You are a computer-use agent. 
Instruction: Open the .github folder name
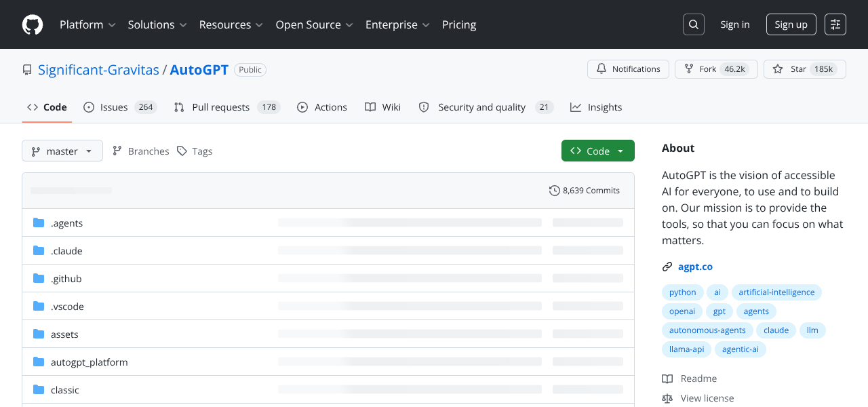(66, 279)
